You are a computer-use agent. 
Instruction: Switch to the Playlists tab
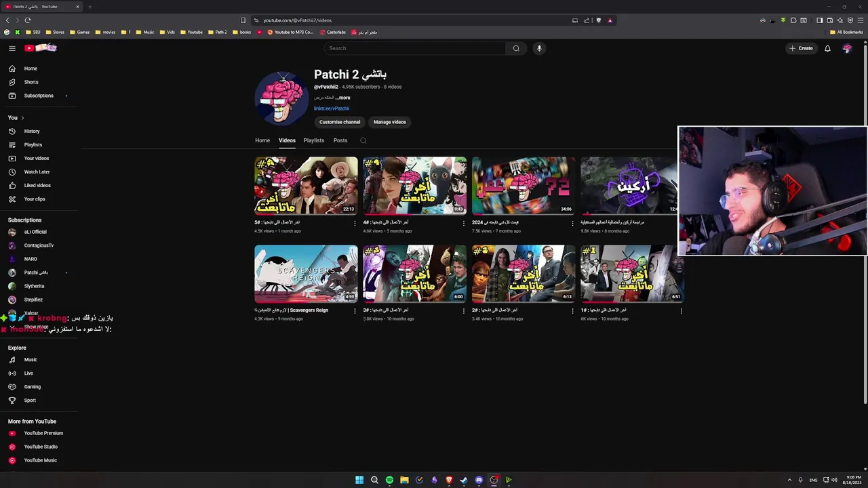(314, 140)
